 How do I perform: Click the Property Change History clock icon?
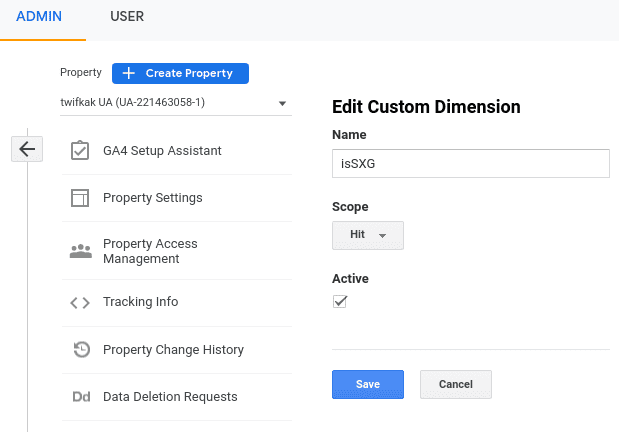(81, 350)
